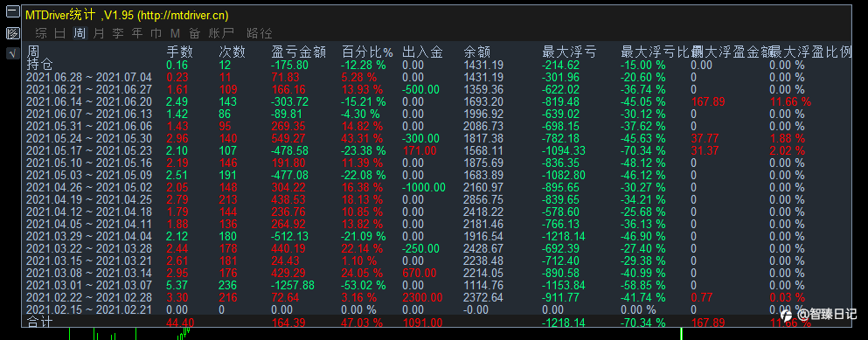Click the 余额 column header
This screenshot has height=340, width=868.
point(477,52)
